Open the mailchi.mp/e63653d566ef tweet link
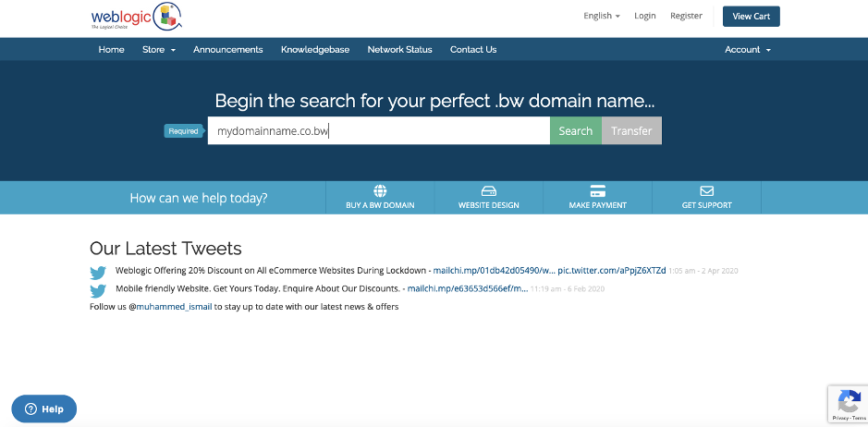 468,288
